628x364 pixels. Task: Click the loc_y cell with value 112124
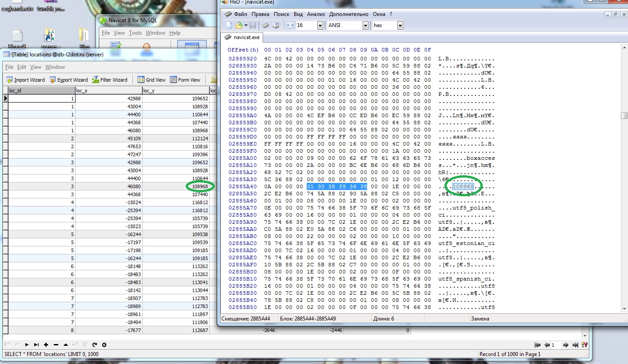click(176, 138)
